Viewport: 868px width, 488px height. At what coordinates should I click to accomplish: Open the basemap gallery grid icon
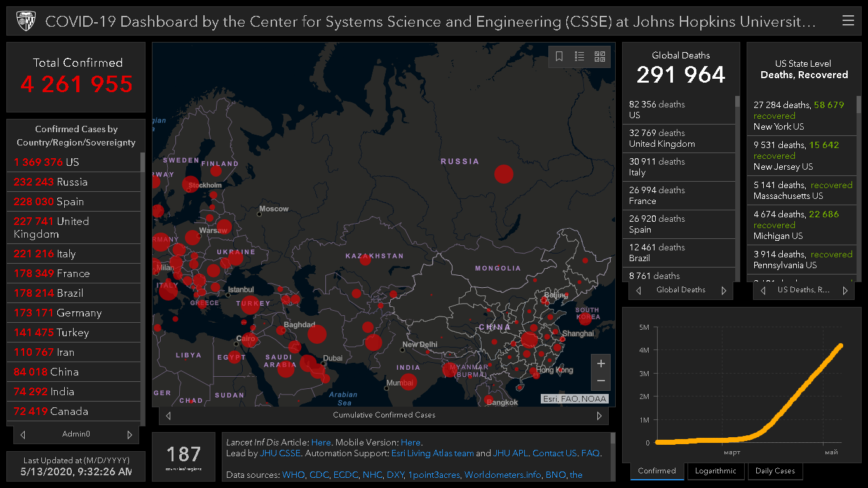click(x=600, y=57)
